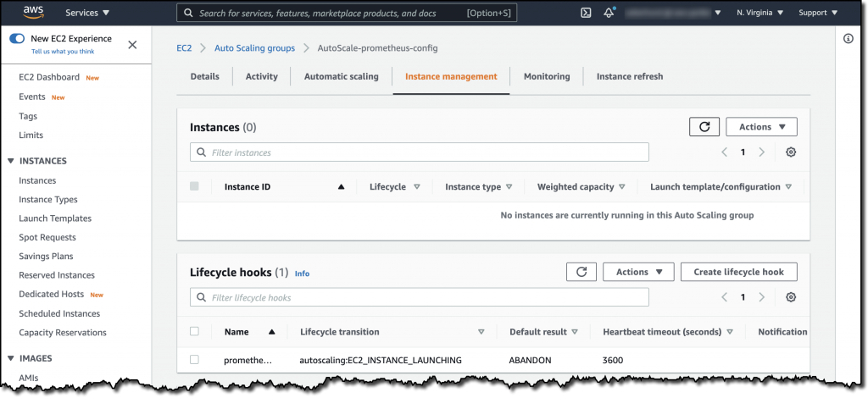
Task: Open the Lifecycle hooks Info link
Action: coord(303,274)
